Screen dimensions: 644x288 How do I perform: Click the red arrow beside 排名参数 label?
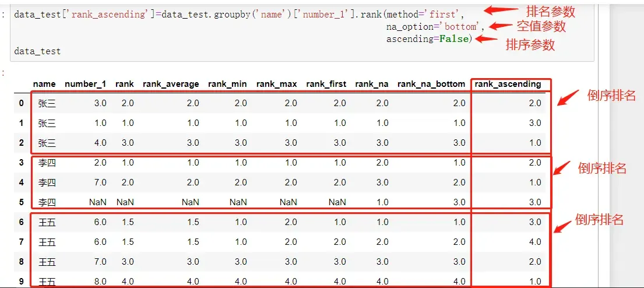click(501, 10)
